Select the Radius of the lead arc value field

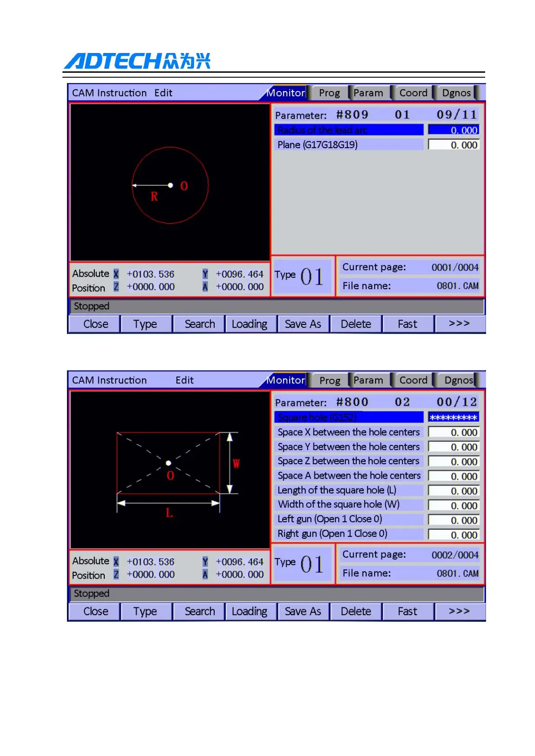point(454,130)
